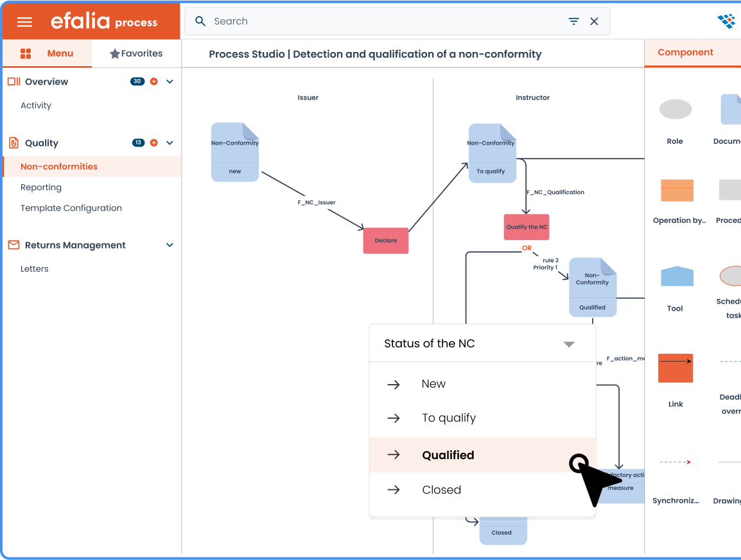Click the OR gateway label
741x560 pixels.
coord(527,248)
